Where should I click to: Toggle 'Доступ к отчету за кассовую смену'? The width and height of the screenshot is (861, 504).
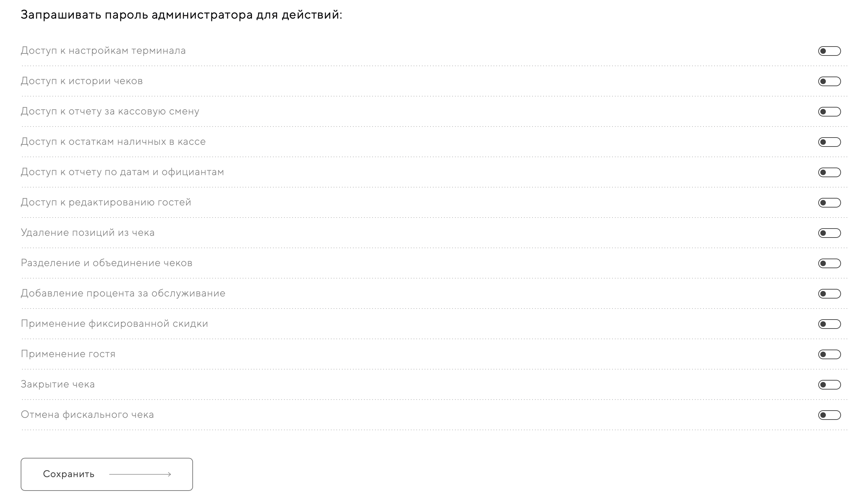829,112
